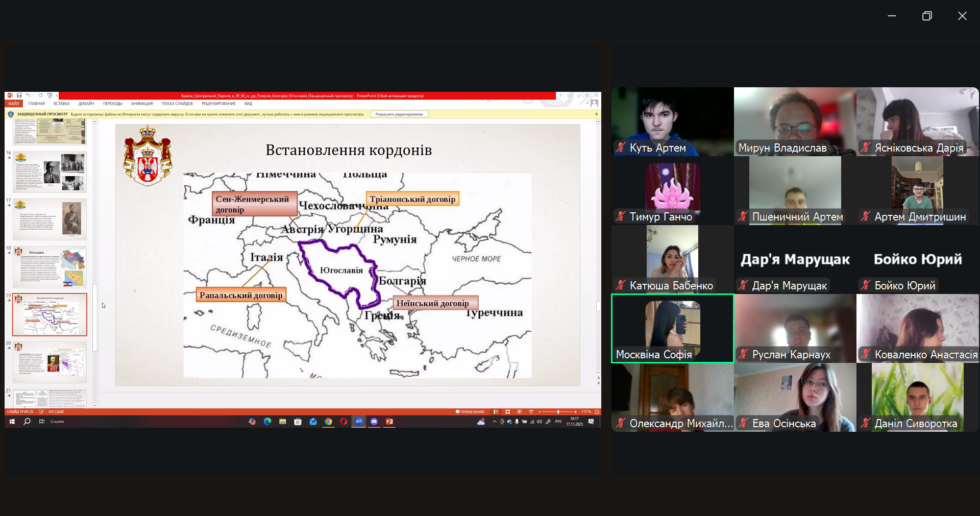
Task: Click the zoom level slider handle
Action: click(558, 412)
